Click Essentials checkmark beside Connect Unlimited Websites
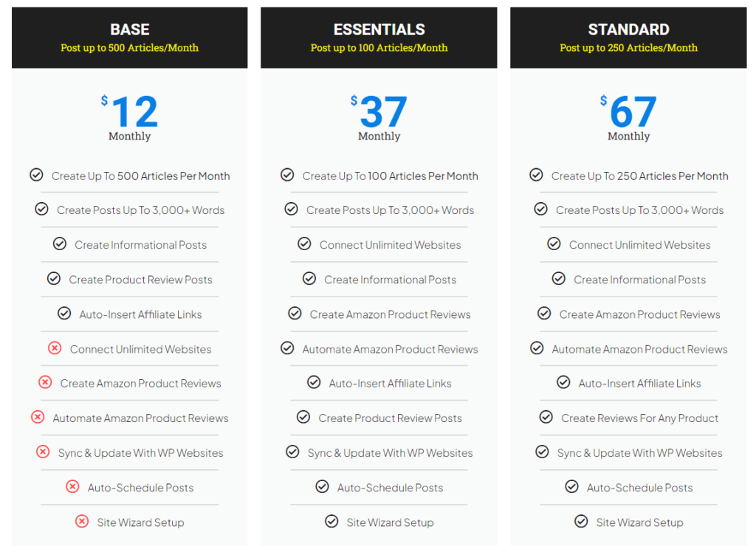756x546 pixels. [304, 243]
